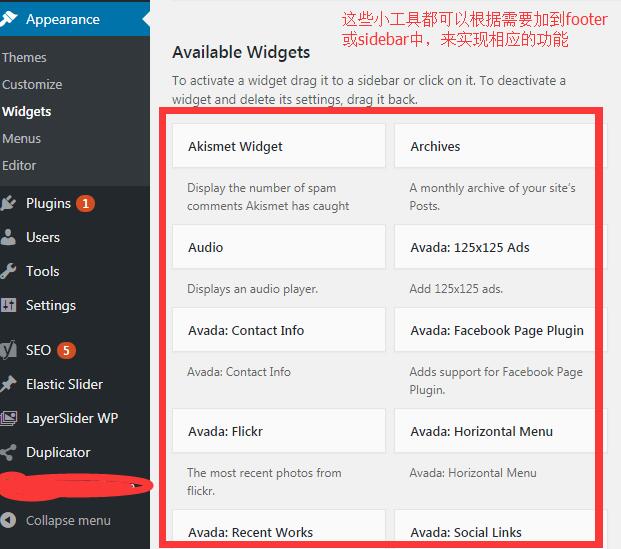The height and width of the screenshot is (549, 621).
Task: Click the SEO notification badge 5
Action: click(66, 350)
